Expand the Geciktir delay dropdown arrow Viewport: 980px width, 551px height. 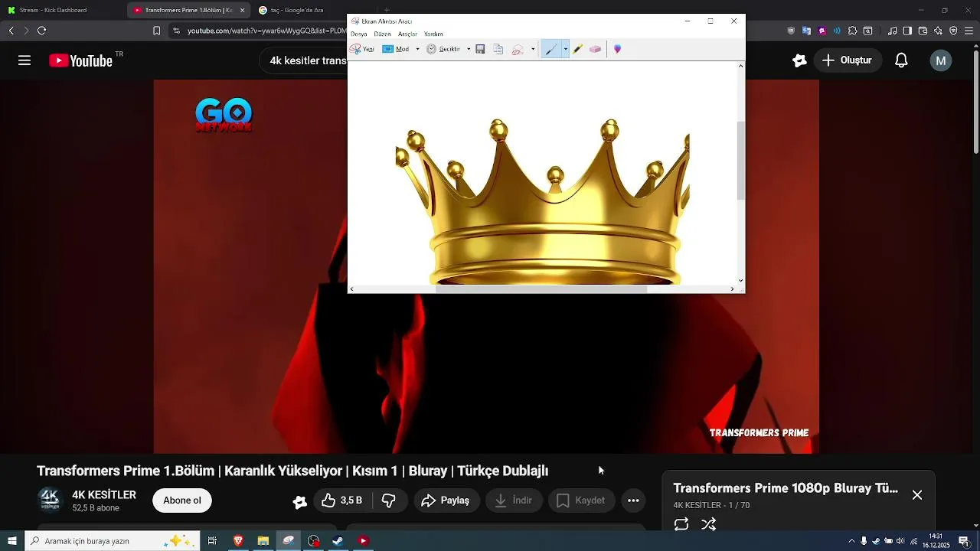(x=469, y=49)
